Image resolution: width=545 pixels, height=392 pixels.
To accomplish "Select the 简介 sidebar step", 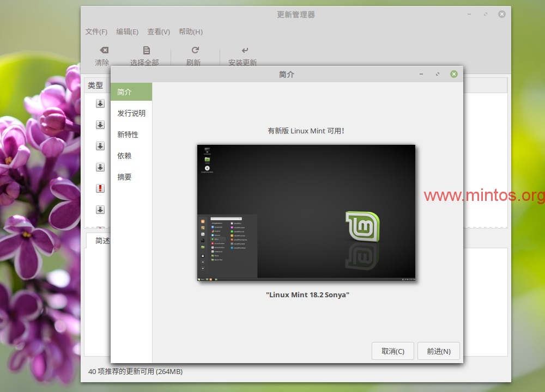I will [x=131, y=92].
